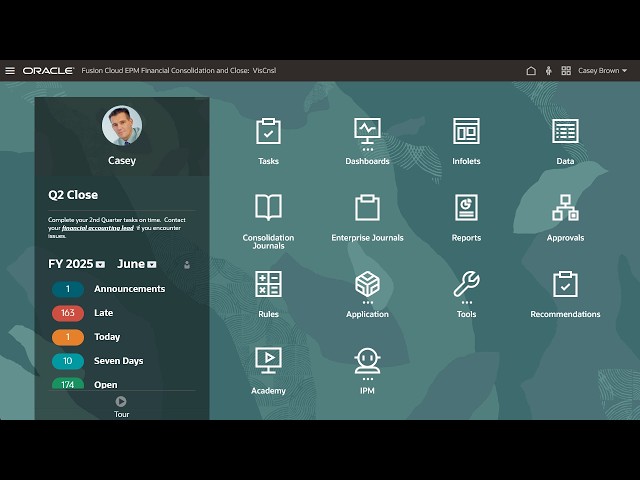Open Consolidation Journals

pyautogui.click(x=268, y=221)
